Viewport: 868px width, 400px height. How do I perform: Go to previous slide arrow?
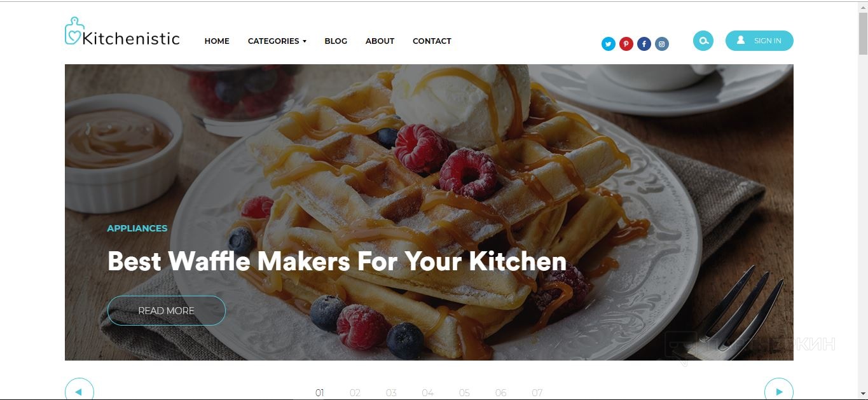(79, 391)
